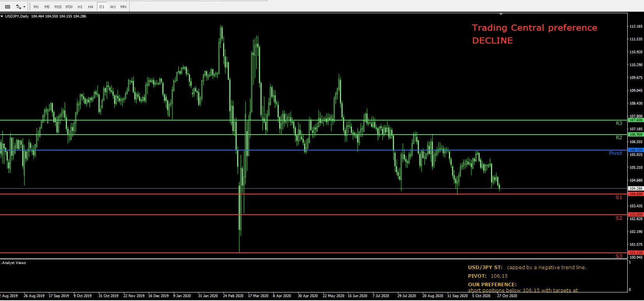Click the red DECLINE text

coord(492,40)
